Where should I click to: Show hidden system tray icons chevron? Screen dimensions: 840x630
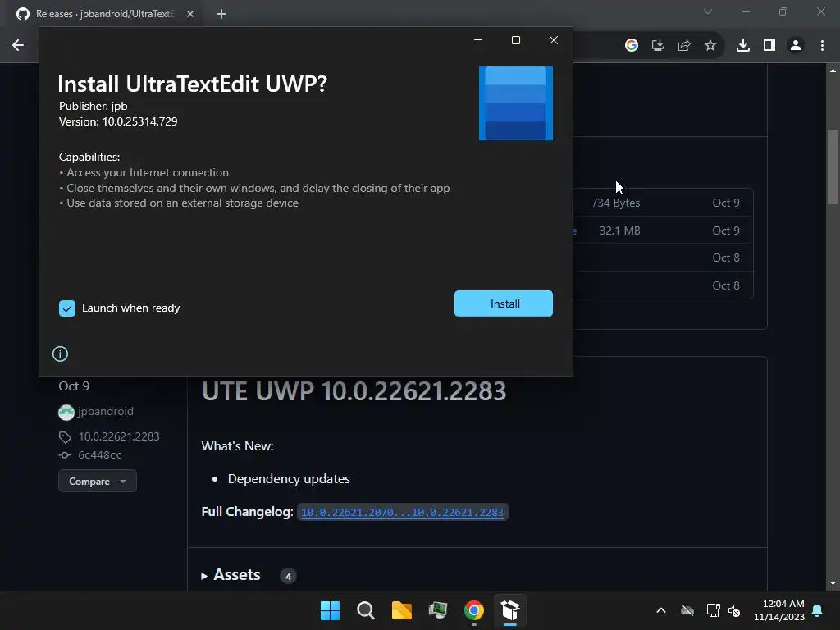click(x=661, y=610)
